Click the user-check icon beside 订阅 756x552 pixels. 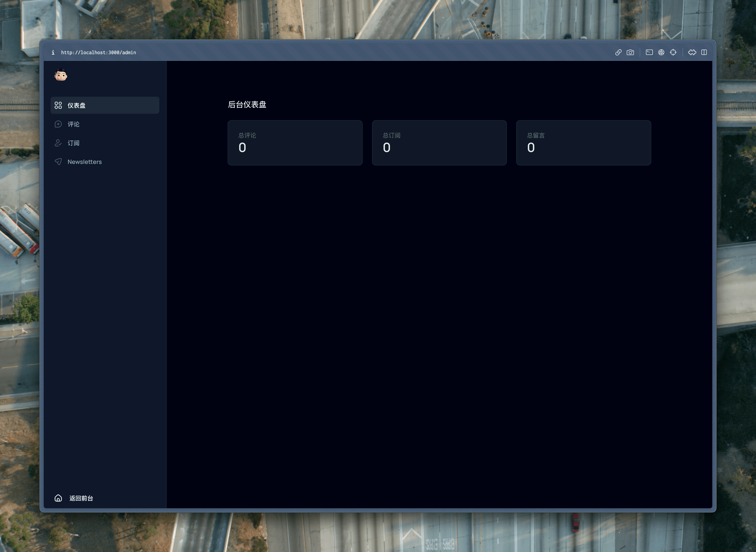coord(58,143)
